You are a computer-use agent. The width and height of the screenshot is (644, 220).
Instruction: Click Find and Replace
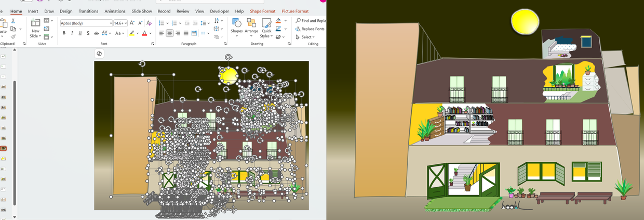coord(311,21)
